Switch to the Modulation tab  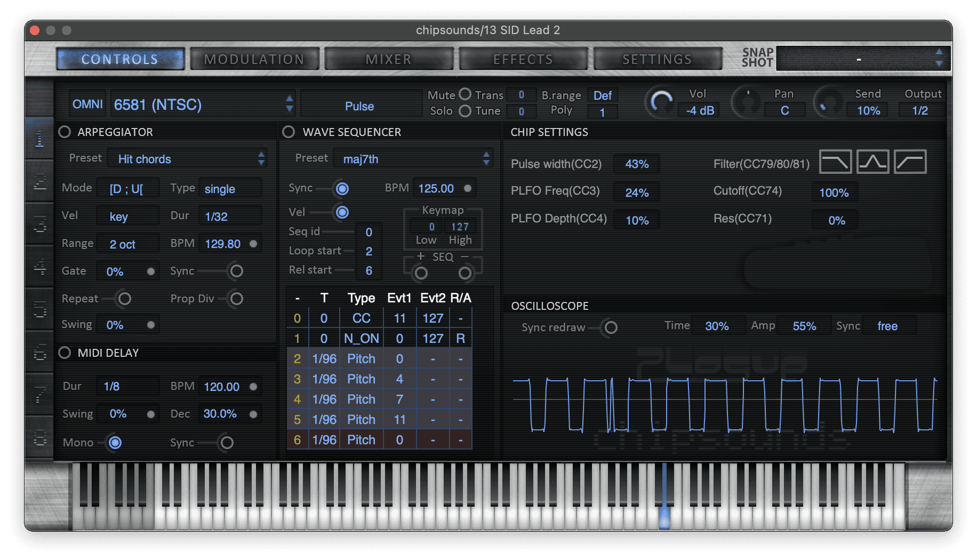254,59
